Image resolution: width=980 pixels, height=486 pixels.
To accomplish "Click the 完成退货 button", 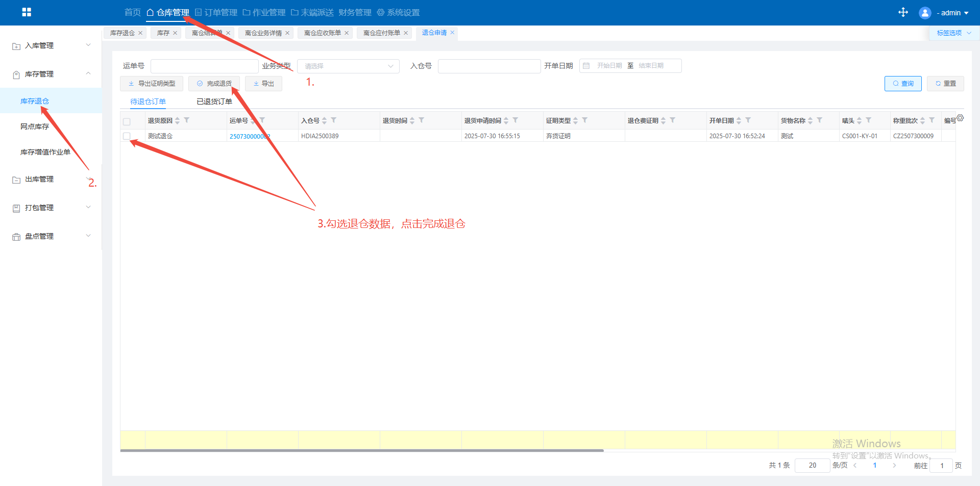I will click(x=214, y=84).
